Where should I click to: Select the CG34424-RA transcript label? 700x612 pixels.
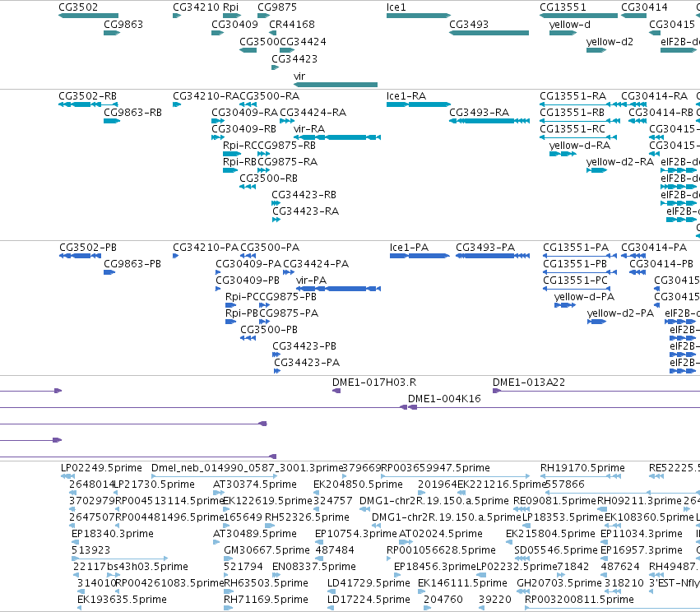pyautogui.click(x=313, y=113)
